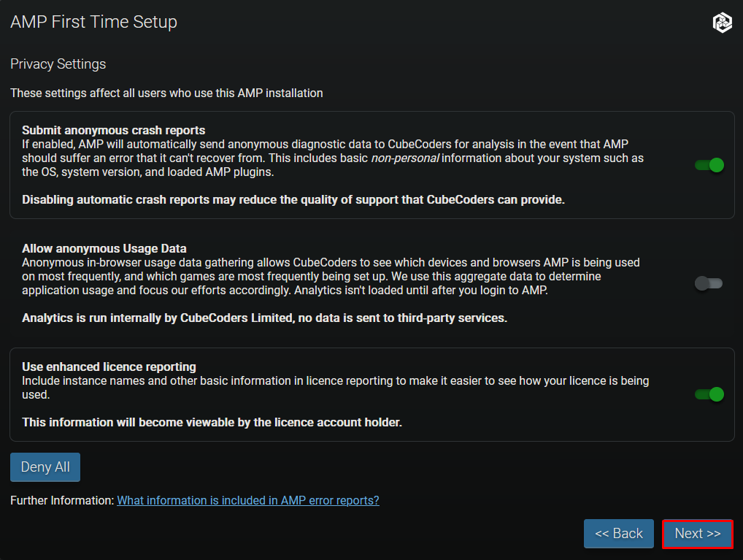Viewport: 743px width, 560px height.
Task: Turn off enhanced licence reporting switch
Action: 709,394
